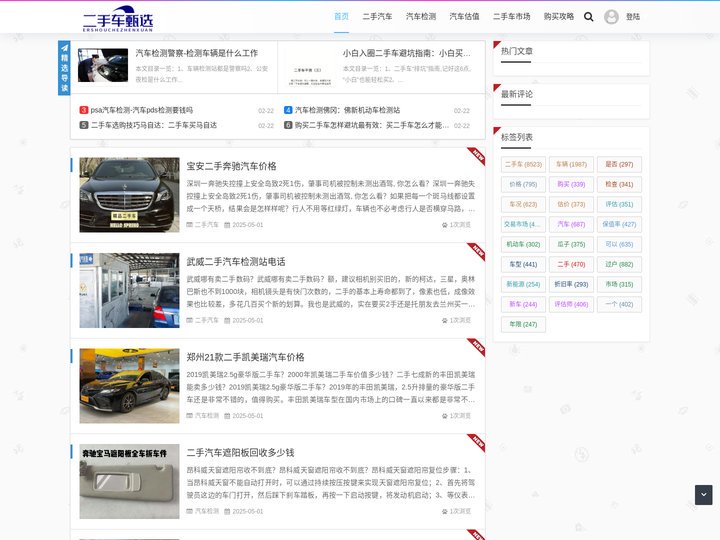The image size is (720, 540).
Task: Open 二手车市场 navigation menu
Action: (512, 17)
